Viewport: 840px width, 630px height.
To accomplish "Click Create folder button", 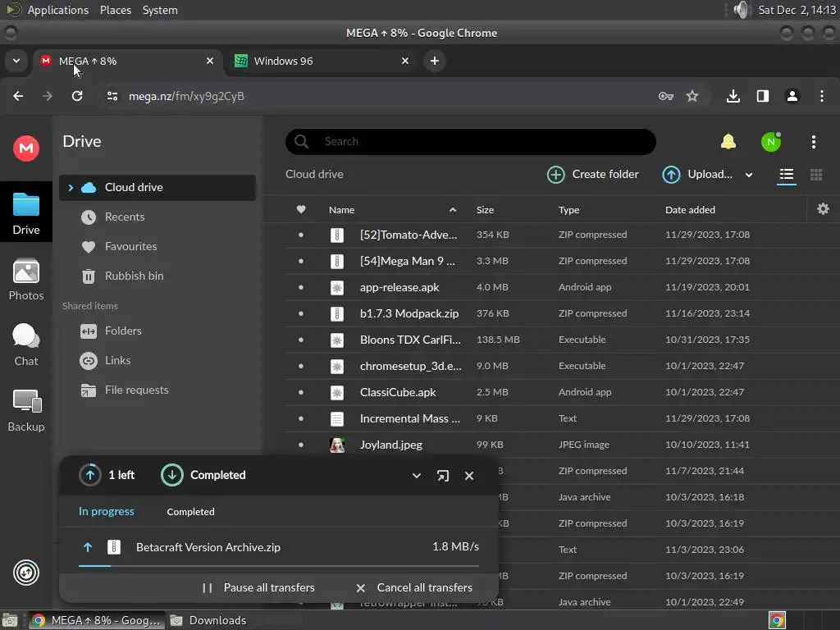I will pyautogui.click(x=592, y=175).
